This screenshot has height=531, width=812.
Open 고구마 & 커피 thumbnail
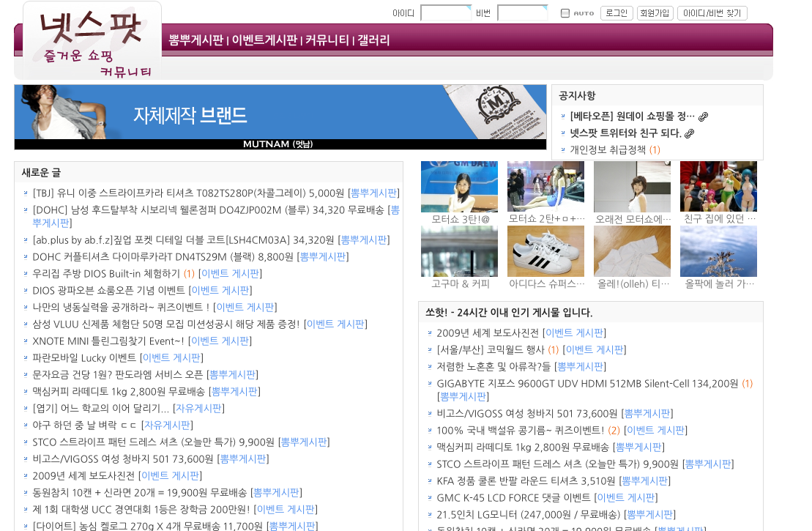[459, 251]
